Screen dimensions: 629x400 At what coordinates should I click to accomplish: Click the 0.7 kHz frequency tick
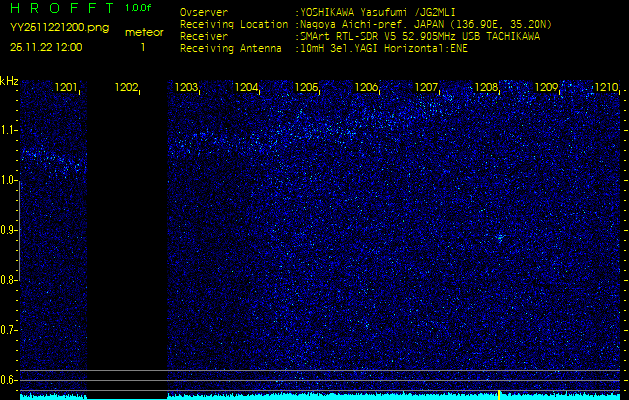tap(9, 329)
